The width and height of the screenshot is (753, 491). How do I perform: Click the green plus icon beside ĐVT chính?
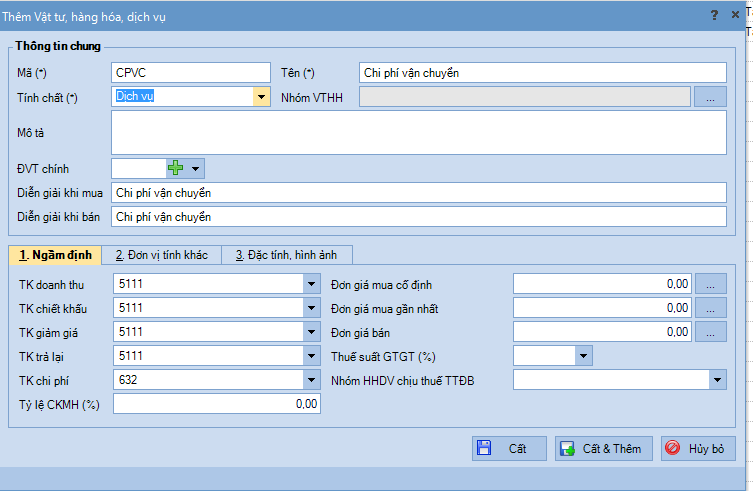tap(176, 169)
